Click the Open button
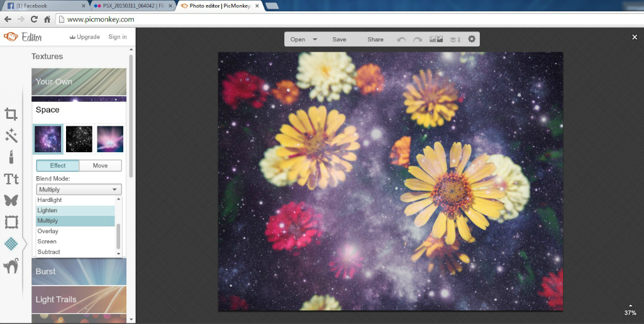 [297, 40]
